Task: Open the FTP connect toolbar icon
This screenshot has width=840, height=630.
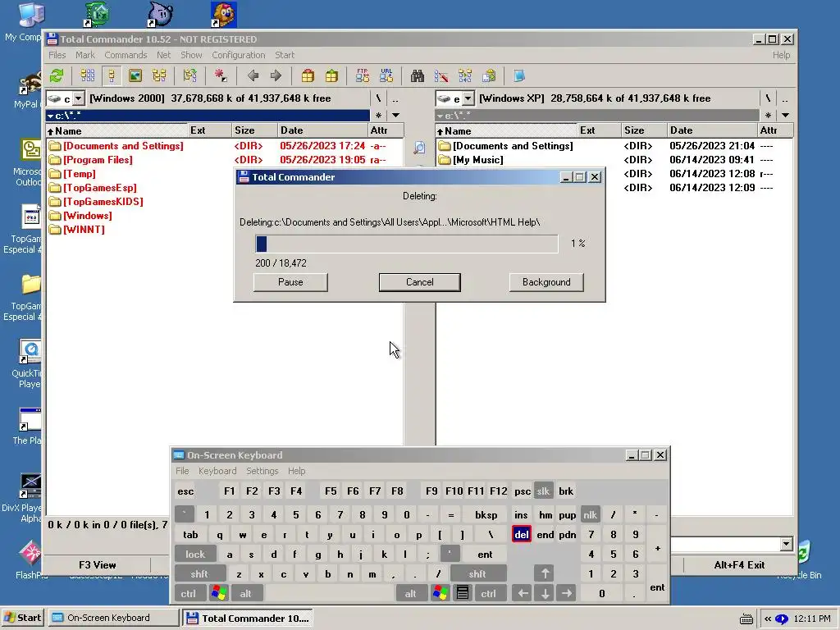Action: [x=362, y=75]
